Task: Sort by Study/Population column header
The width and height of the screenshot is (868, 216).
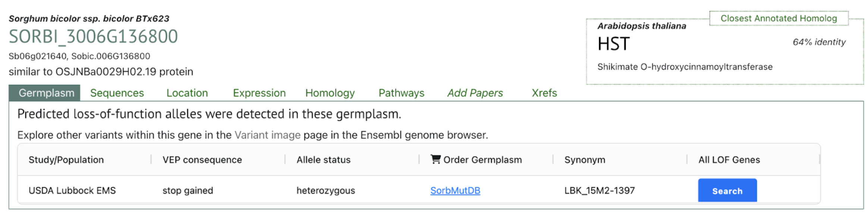Action: tap(66, 160)
